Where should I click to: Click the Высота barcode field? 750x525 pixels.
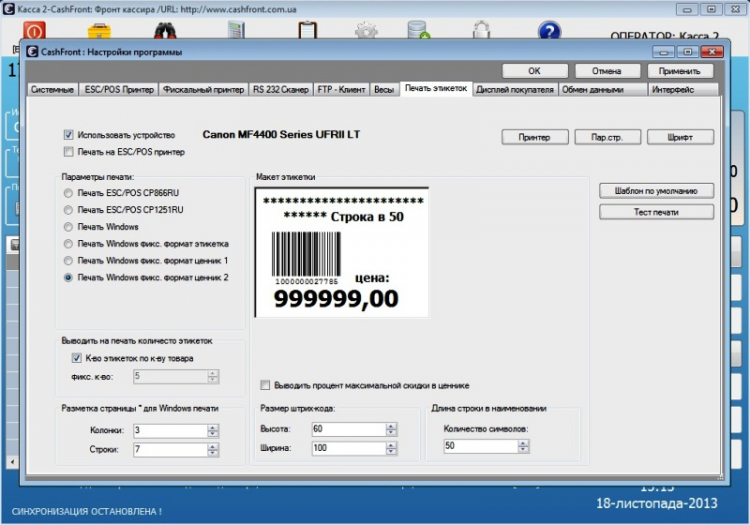349,429
